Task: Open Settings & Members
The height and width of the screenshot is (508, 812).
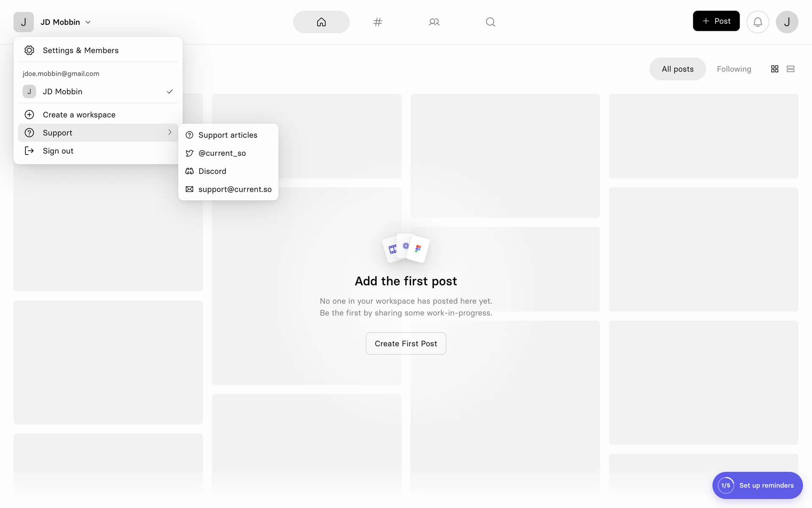Action: pos(80,50)
